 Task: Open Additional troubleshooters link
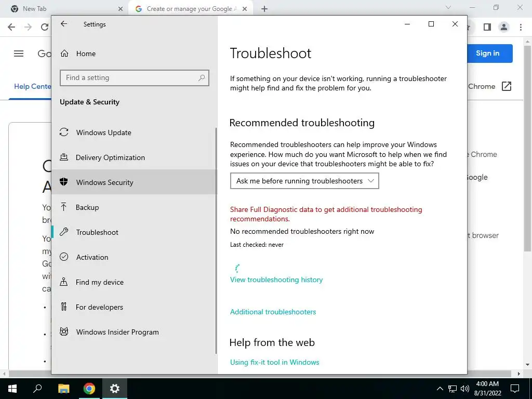(x=273, y=312)
